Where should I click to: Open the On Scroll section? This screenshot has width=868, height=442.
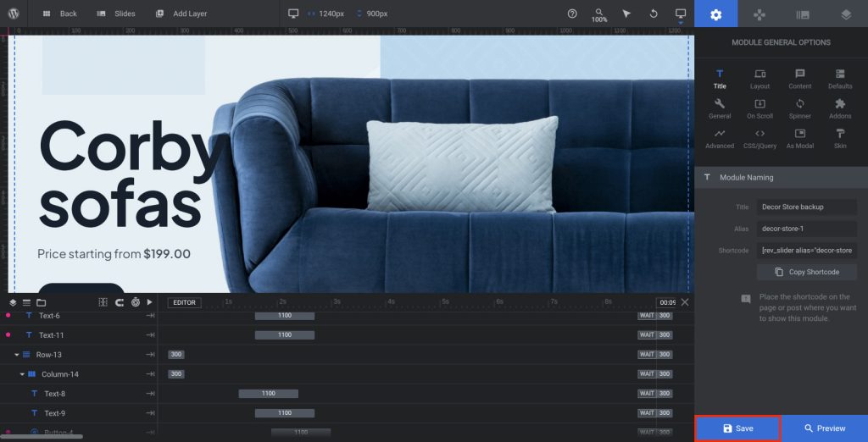click(x=760, y=108)
